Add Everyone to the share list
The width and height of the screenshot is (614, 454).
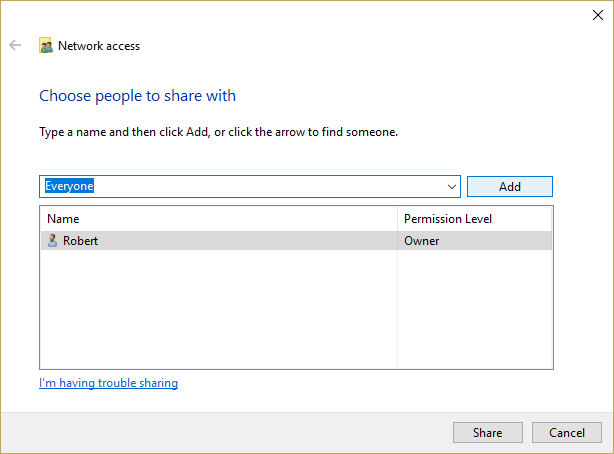[509, 186]
